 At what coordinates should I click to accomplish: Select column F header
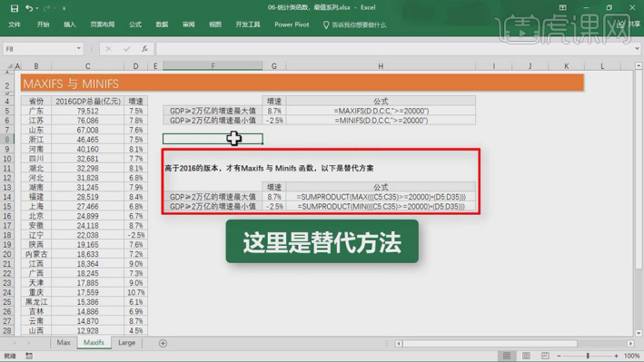click(x=213, y=66)
